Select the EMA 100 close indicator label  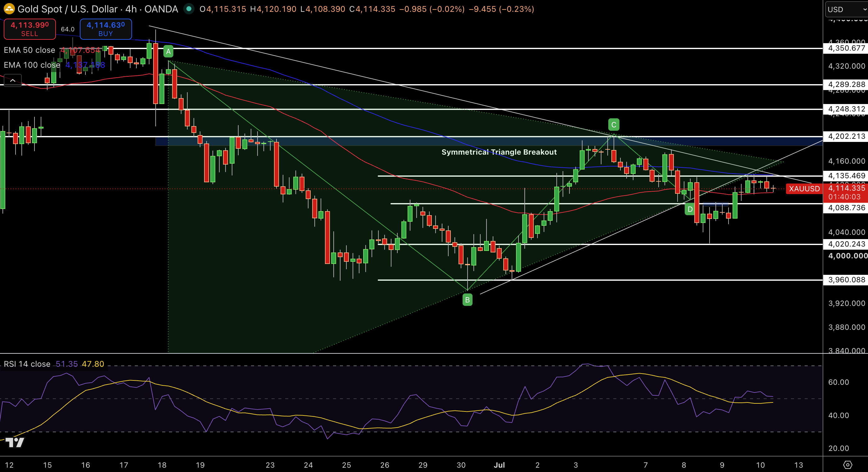(x=32, y=65)
